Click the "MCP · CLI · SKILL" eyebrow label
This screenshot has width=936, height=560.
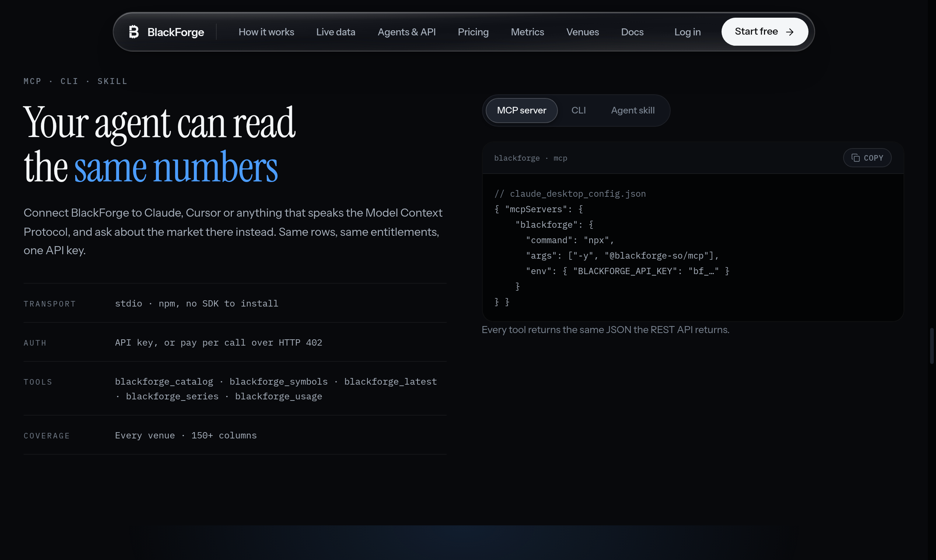click(x=76, y=81)
